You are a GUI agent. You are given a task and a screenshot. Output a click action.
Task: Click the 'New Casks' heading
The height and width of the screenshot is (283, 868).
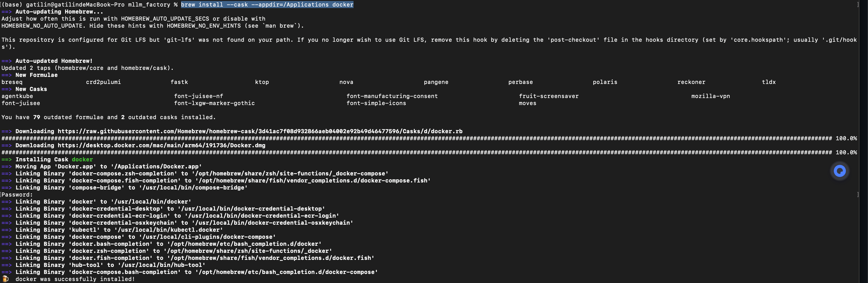(31, 89)
